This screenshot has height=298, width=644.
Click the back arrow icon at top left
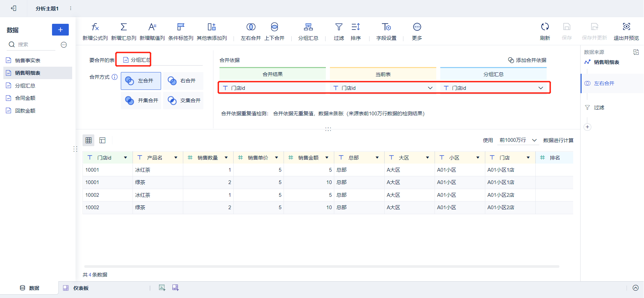[13, 8]
